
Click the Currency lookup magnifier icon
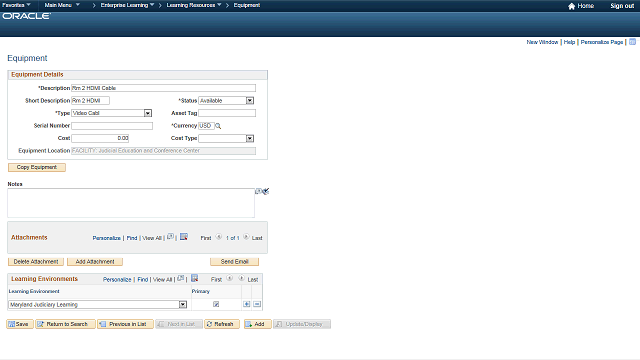[x=218, y=126]
